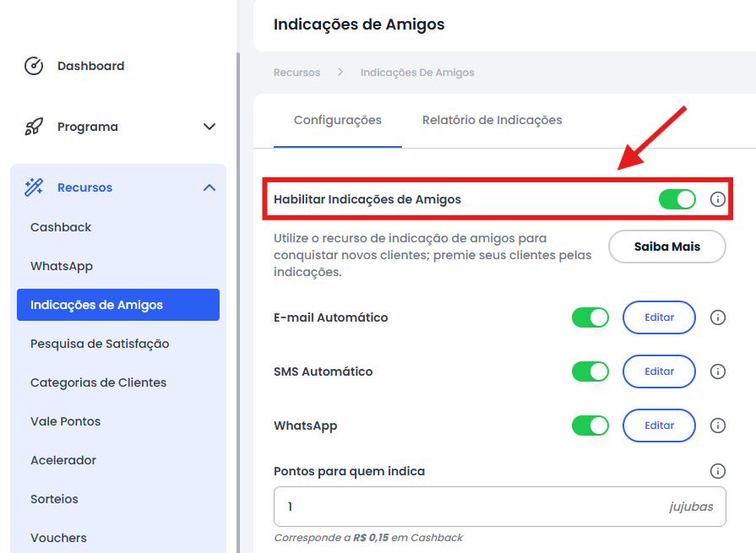The width and height of the screenshot is (756, 553).
Task: Collapse the Recursos section chevron
Action: point(209,187)
